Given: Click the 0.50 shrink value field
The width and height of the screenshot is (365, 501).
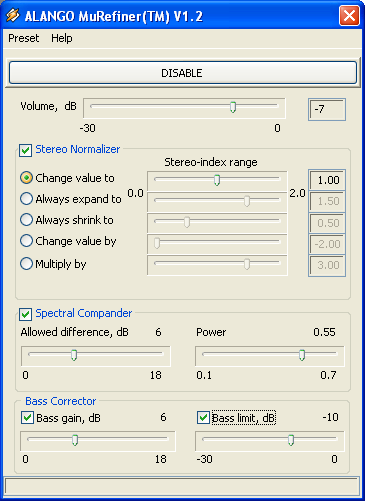Looking at the screenshot, I should [x=327, y=223].
